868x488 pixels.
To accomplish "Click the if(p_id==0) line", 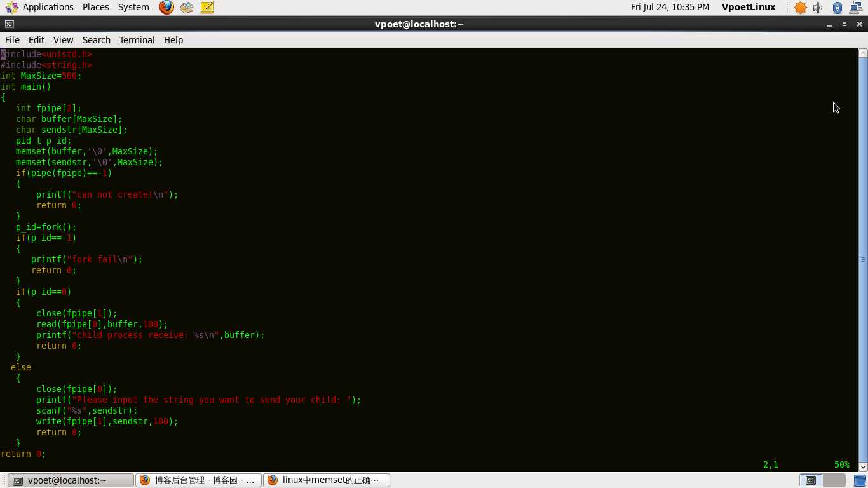I will coord(44,292).
